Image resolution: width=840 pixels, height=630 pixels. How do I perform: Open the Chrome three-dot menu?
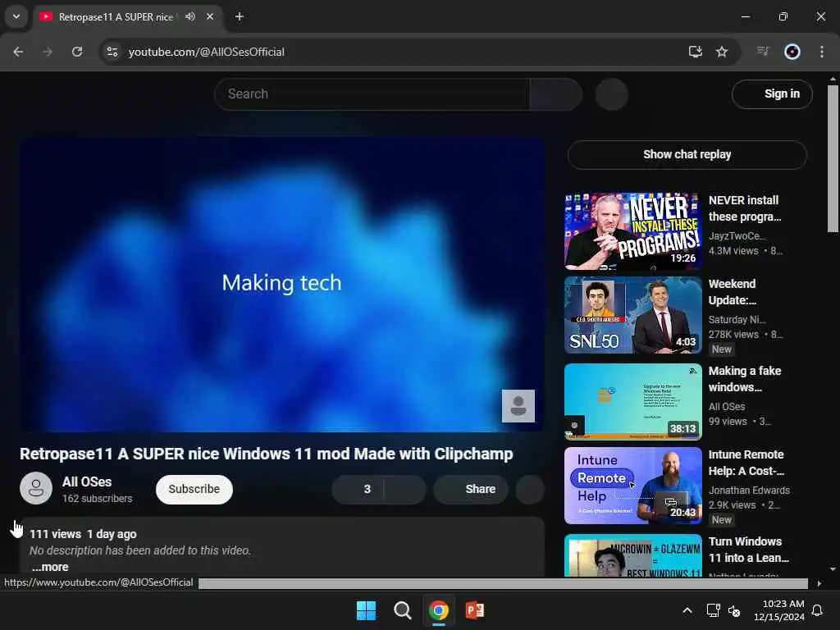point(822,52)
